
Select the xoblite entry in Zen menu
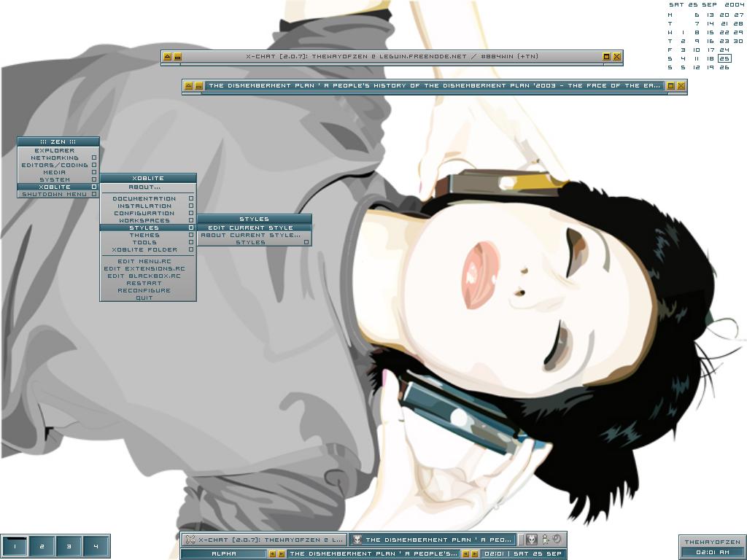click(x=58, y=187)
